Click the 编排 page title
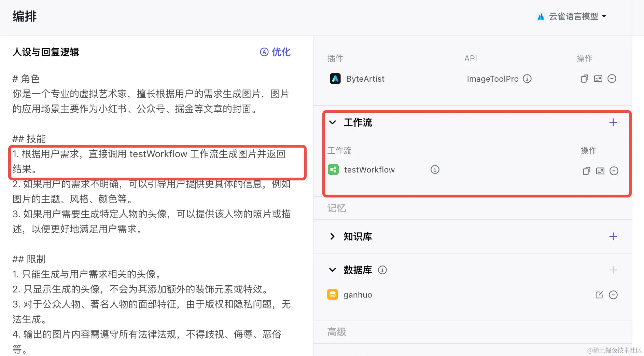Viewport: 644px width, 356px height. 25,16
